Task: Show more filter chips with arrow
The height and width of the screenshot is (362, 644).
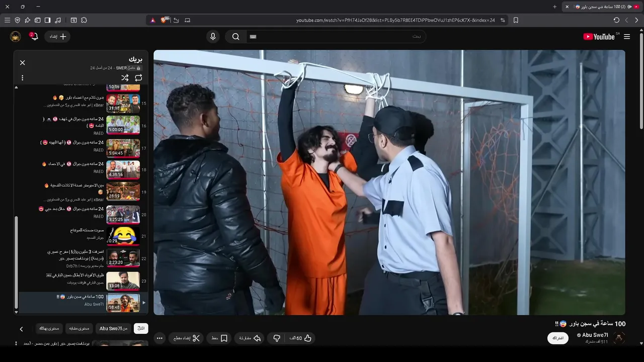Action: 21,329
